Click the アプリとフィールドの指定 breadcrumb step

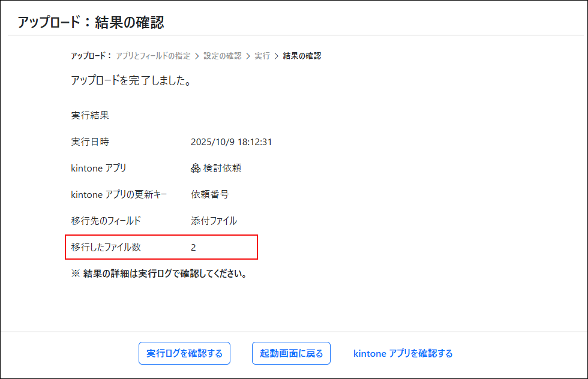pyautogui.click(x=154, y=55)
